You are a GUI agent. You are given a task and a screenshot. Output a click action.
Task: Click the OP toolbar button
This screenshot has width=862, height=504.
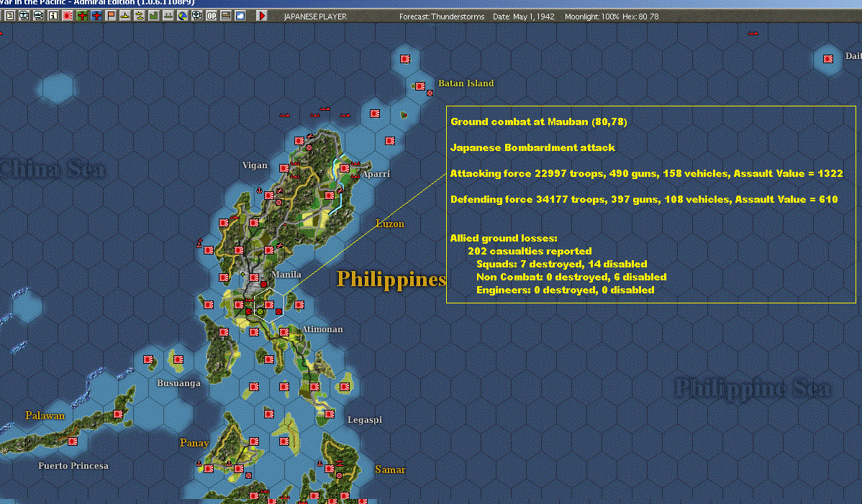211,16
